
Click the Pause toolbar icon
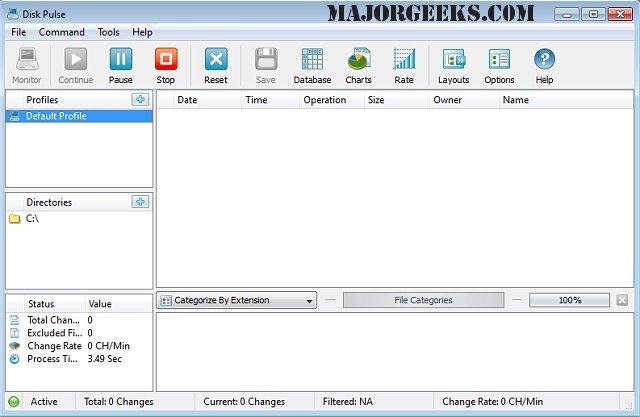pos(120,60)
